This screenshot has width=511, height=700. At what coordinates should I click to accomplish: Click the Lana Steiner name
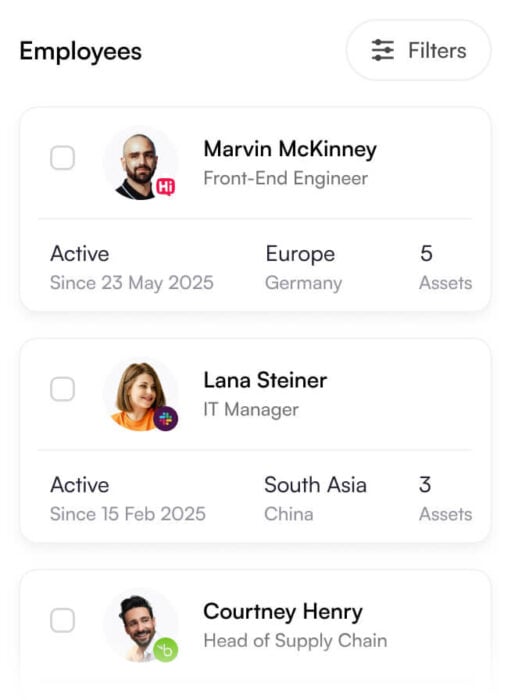pos(265,380)
